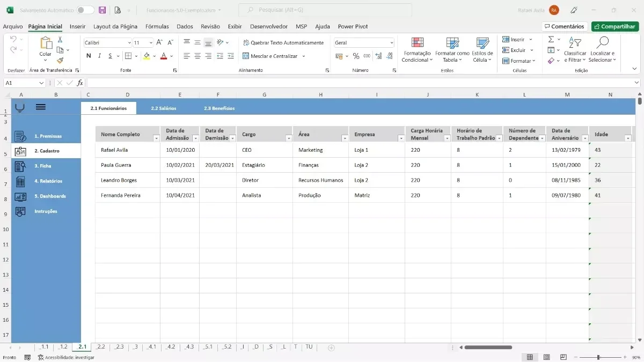
Task: Click the zoom slider handle
Action: tap(598, 357)
